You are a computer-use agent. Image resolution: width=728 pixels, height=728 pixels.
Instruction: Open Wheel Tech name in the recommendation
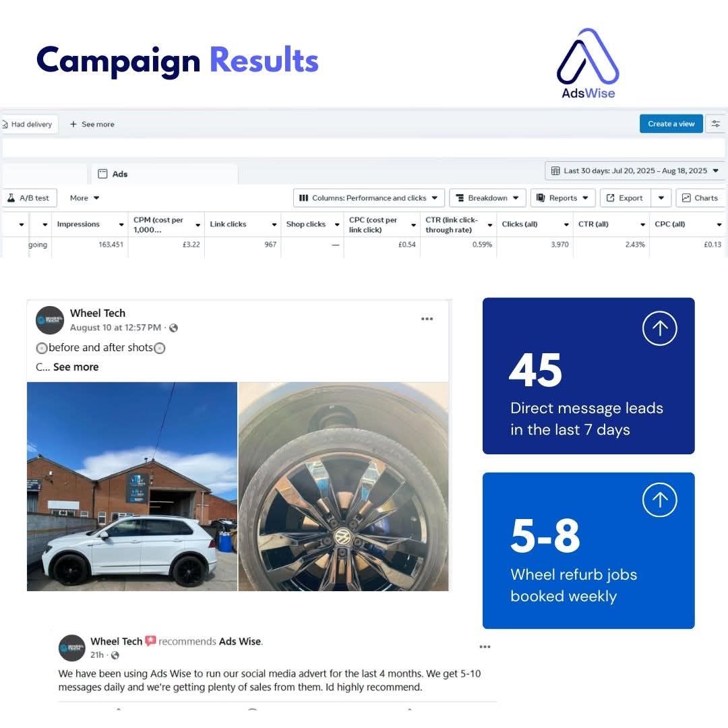coord(116,642)
